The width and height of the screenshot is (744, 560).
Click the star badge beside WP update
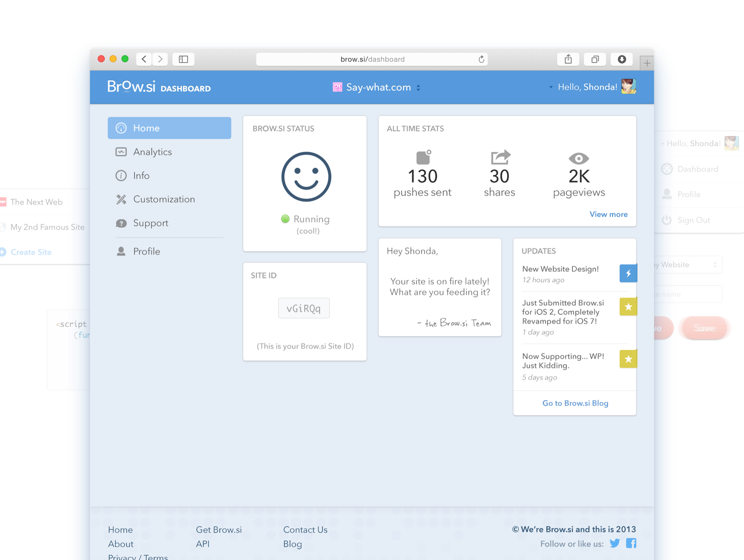pos(628,359)
